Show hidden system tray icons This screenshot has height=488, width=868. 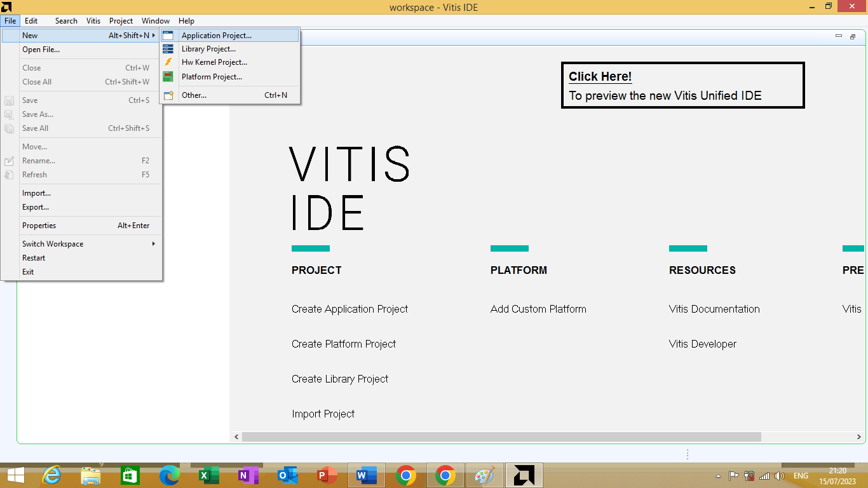719,476
